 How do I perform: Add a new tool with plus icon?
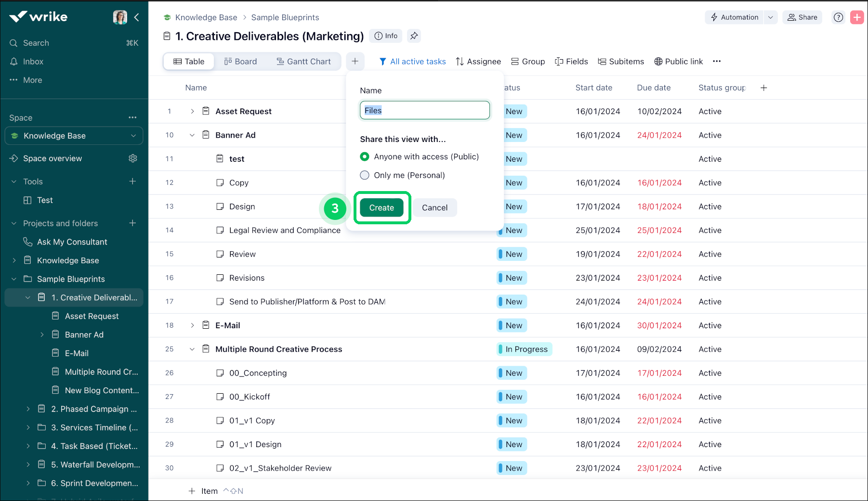(132, 181)
